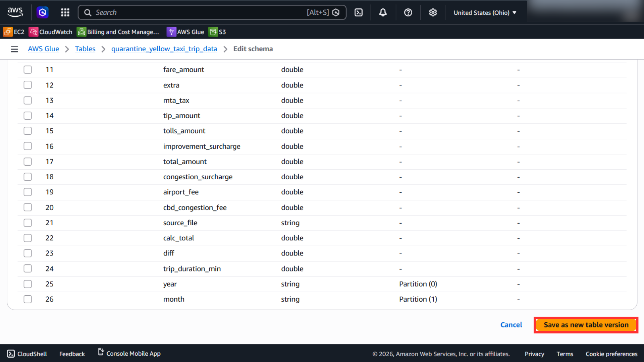Cancel the schema edit
Image resolution: width=644 pixels, height=362 pixels.
(x=511, y=325)
